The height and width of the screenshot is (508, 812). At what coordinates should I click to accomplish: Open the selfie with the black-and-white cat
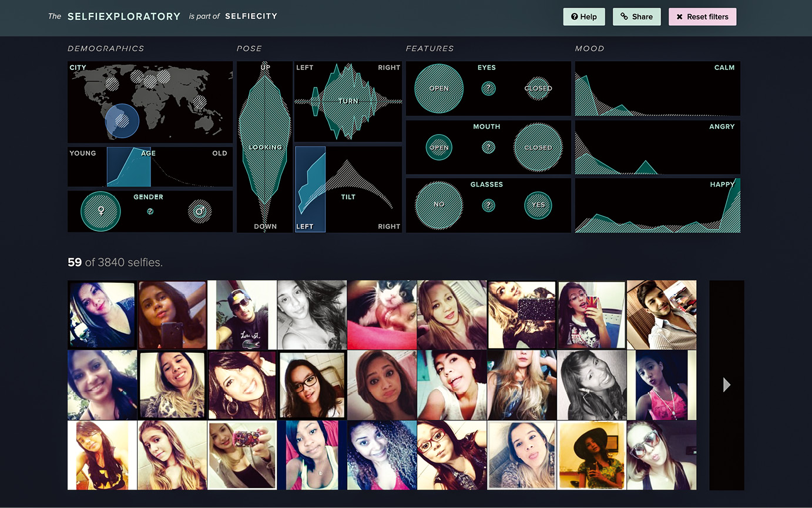[x=382, y=315]
